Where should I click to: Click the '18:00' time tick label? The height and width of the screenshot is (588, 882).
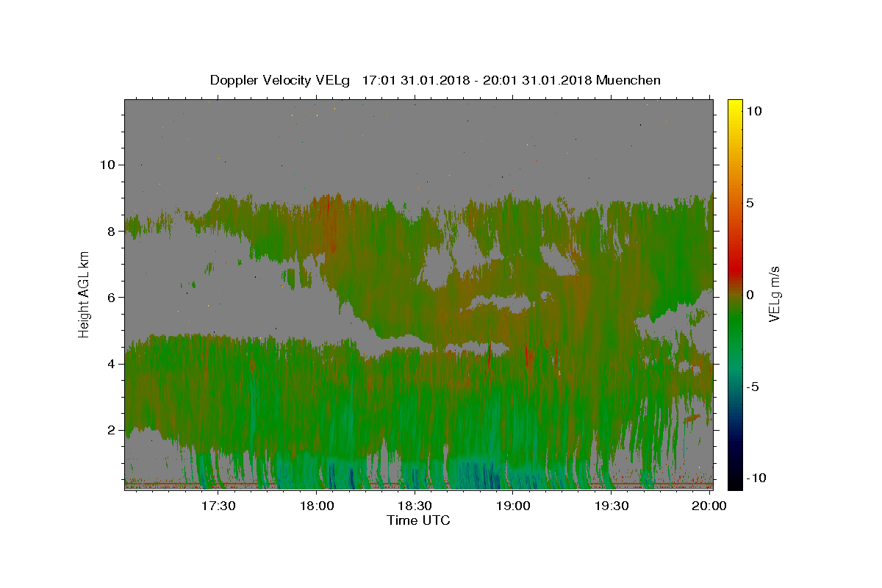point(317,506)
